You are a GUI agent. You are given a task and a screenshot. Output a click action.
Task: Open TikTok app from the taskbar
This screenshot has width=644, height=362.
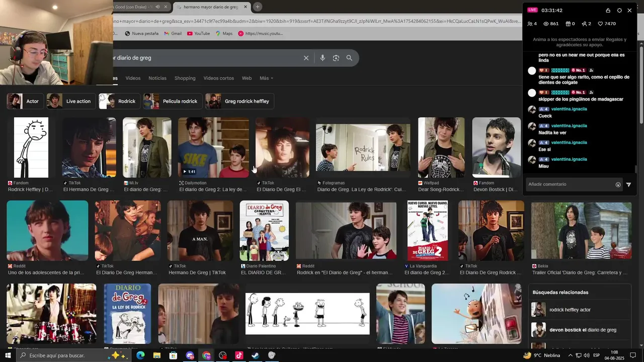coord(239,355)
